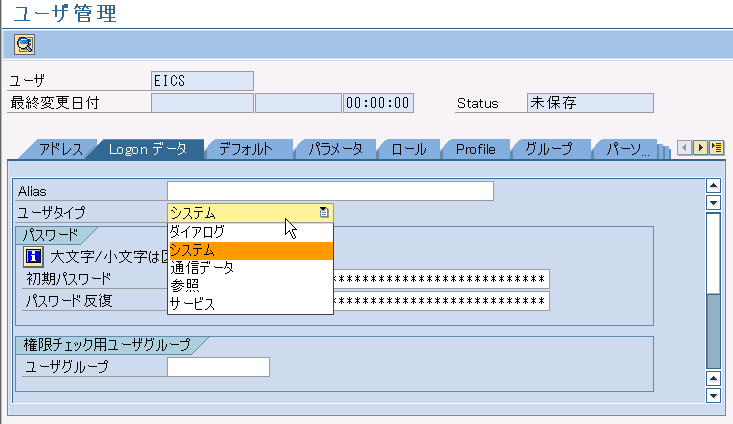Go to the Profile tab
This screenshot has width=733, height=424.
tap(475, 149)
